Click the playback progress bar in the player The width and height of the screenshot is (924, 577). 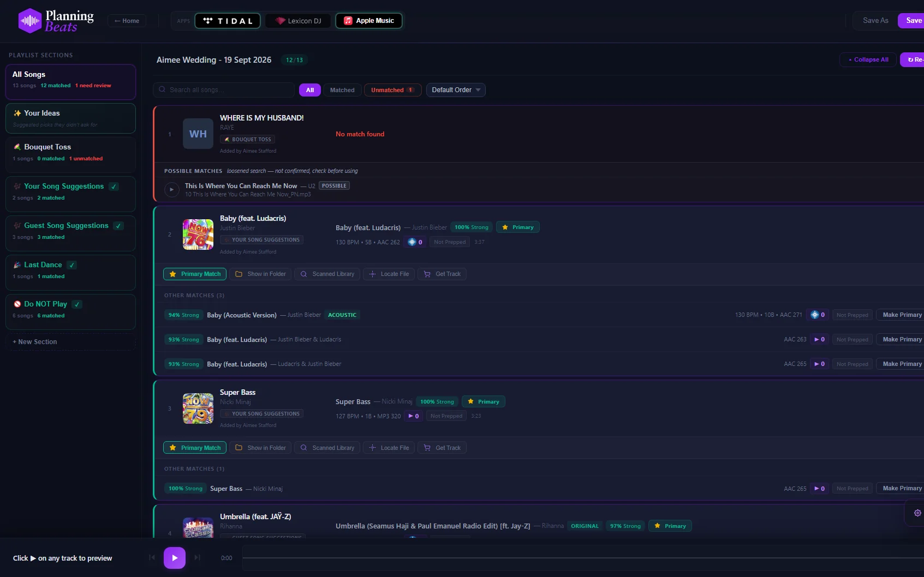[x=583, y=558]
